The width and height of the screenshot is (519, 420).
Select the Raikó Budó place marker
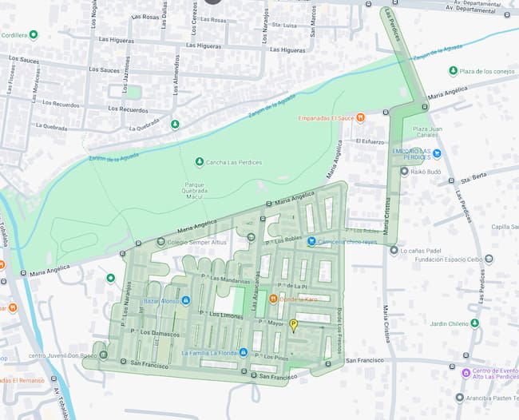(405, 171)
